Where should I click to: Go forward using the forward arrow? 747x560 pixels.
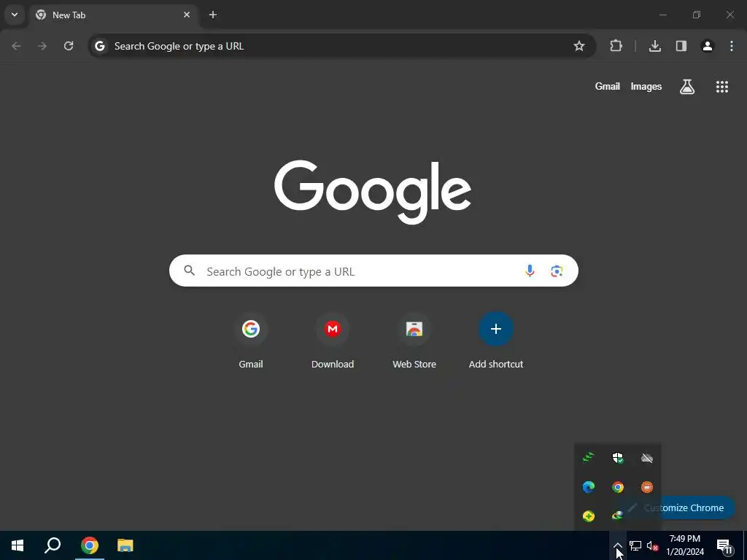click(42, 46)
